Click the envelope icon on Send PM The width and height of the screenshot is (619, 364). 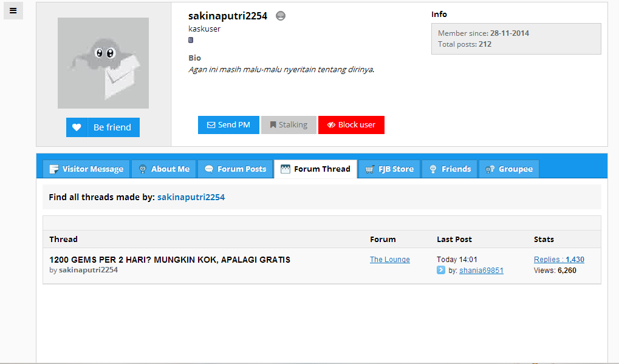tap(211, 125)
